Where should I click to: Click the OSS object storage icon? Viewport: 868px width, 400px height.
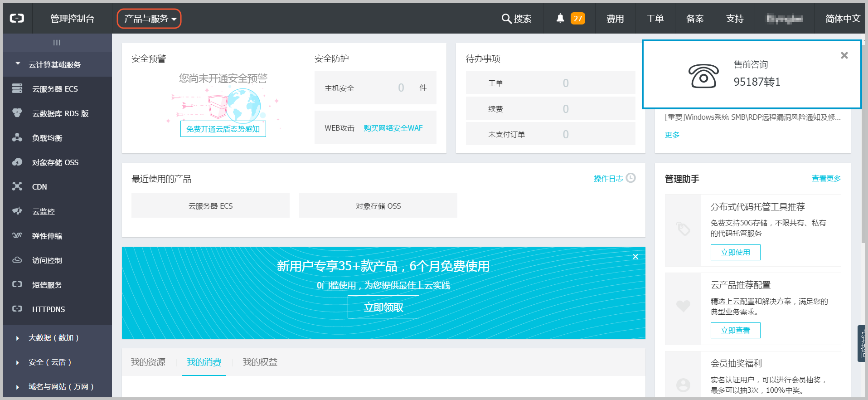pos(17,162)
